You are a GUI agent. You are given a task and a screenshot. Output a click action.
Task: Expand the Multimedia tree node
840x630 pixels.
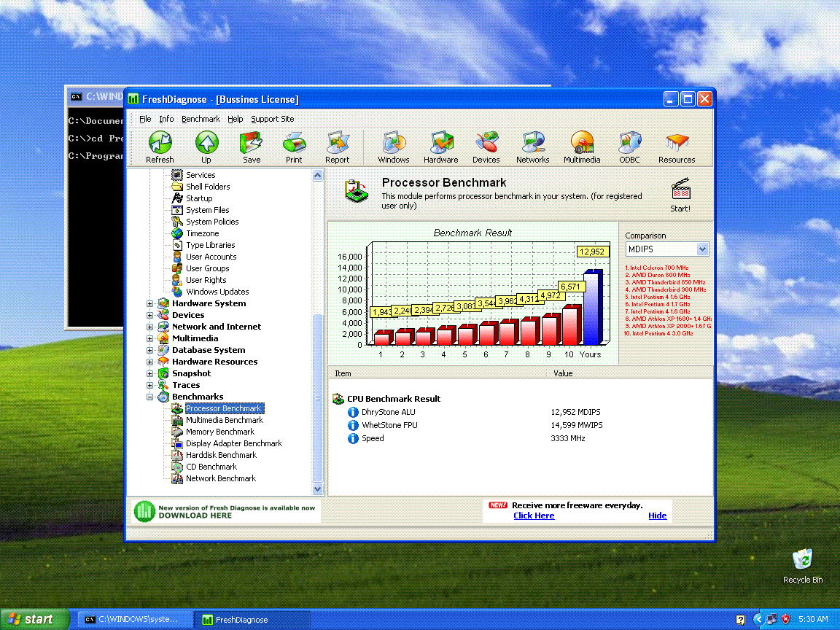[x=150, y=338]
